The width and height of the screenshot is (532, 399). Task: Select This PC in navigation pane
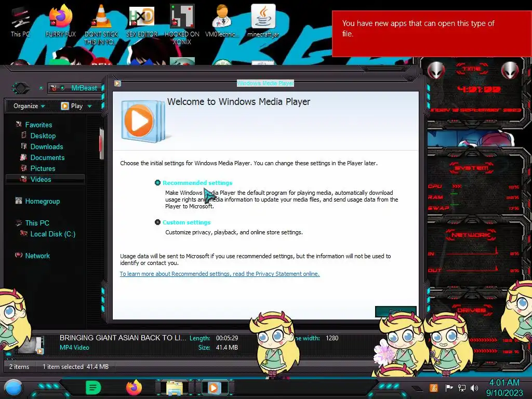[x=37, y=223]
